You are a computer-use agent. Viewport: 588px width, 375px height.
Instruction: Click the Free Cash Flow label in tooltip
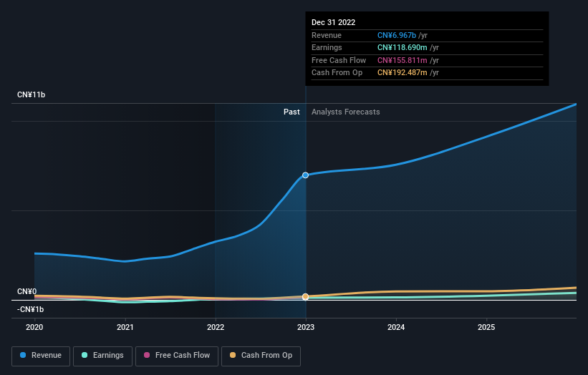click(x=339, y=60)
